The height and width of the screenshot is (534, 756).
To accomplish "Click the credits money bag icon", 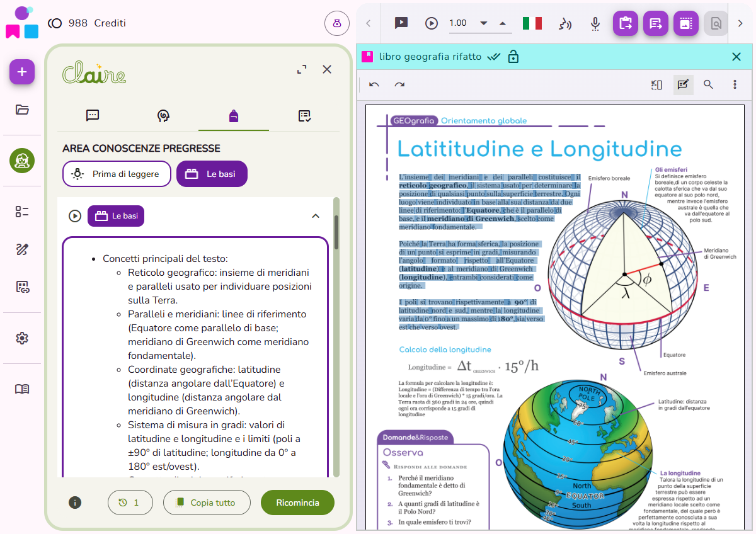I will click(337, 23).
